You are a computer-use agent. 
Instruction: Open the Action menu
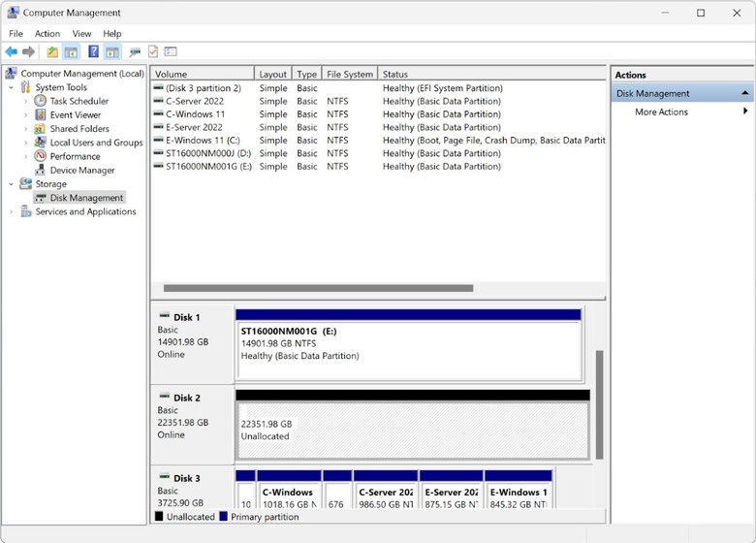(47, 34)
